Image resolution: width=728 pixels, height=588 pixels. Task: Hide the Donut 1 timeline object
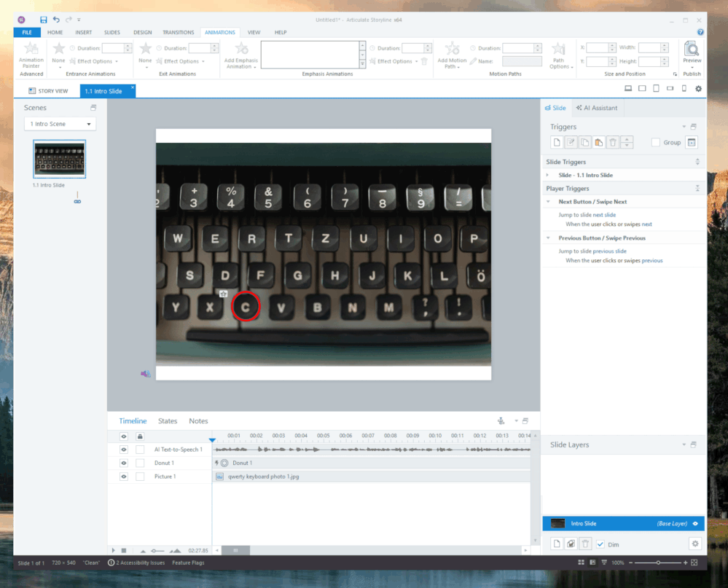[x=123, y=463]
